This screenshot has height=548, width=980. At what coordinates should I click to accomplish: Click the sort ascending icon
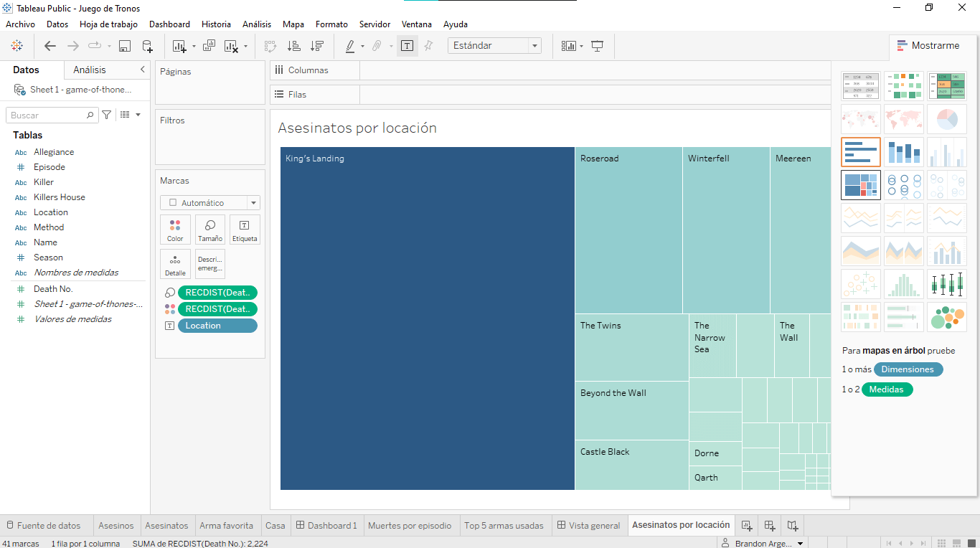[293, 46]
